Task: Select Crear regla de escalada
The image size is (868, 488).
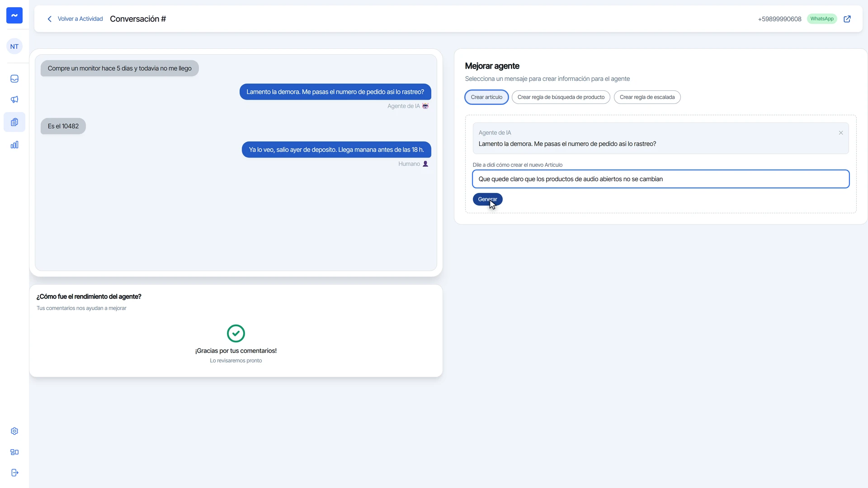Action: tap(647, 97)
